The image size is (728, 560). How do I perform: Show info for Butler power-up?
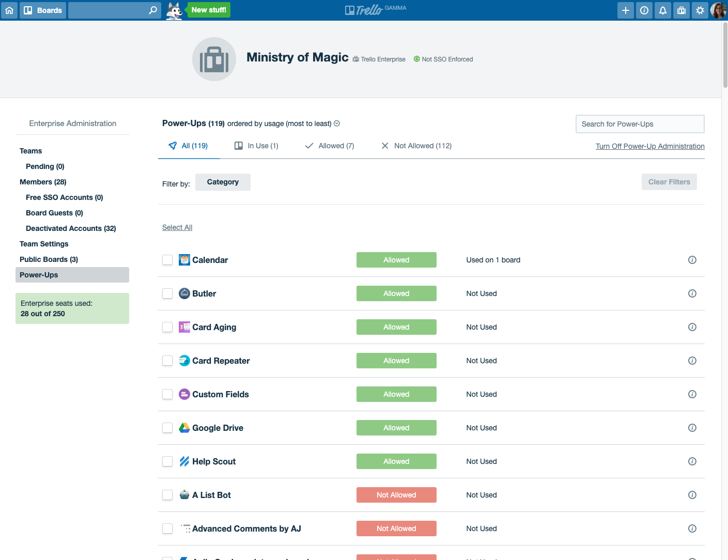point(692,293)
